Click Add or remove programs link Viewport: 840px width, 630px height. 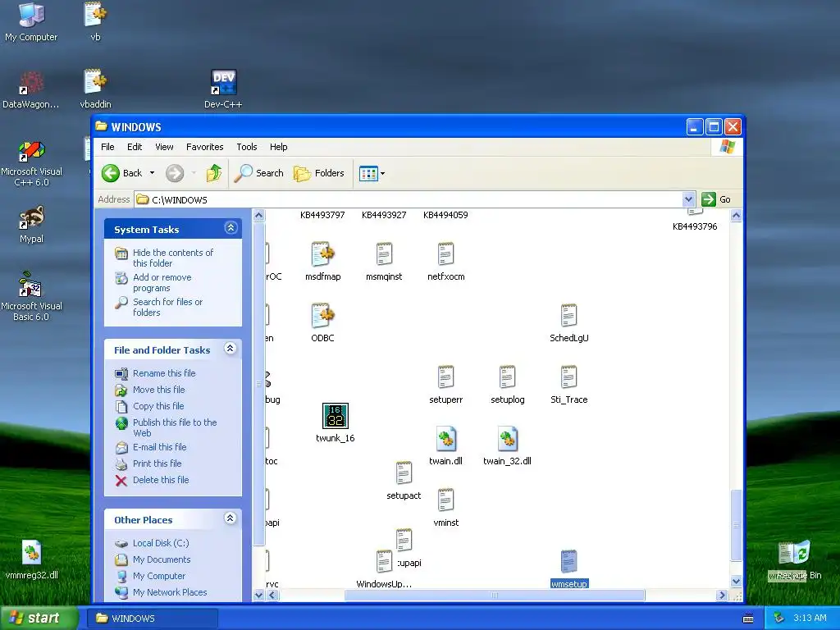(x=162, y=282)
